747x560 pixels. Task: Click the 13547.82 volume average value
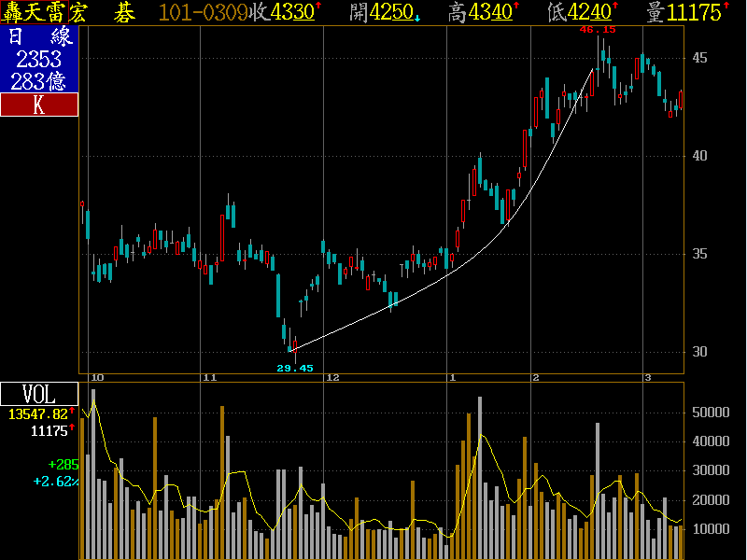38,413
